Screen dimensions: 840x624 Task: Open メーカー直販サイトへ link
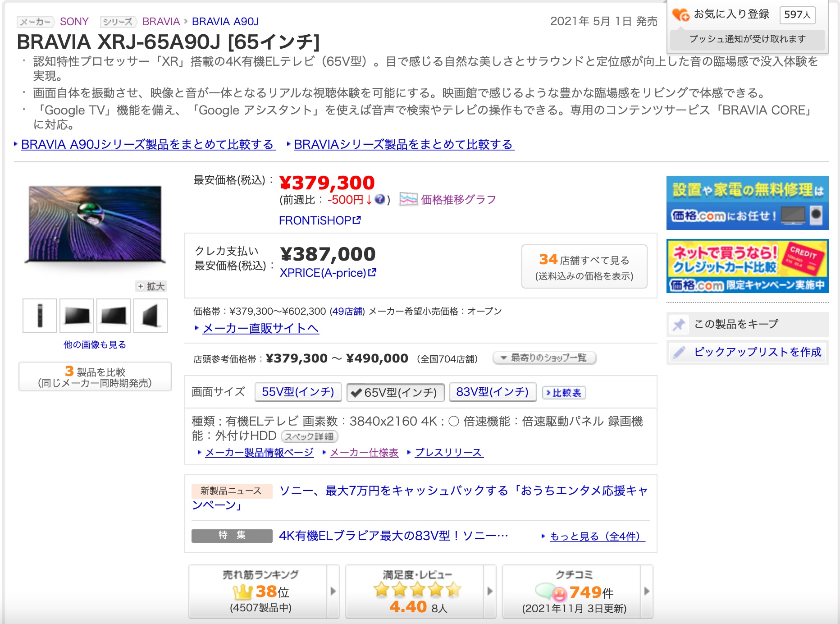click(260, 328)
